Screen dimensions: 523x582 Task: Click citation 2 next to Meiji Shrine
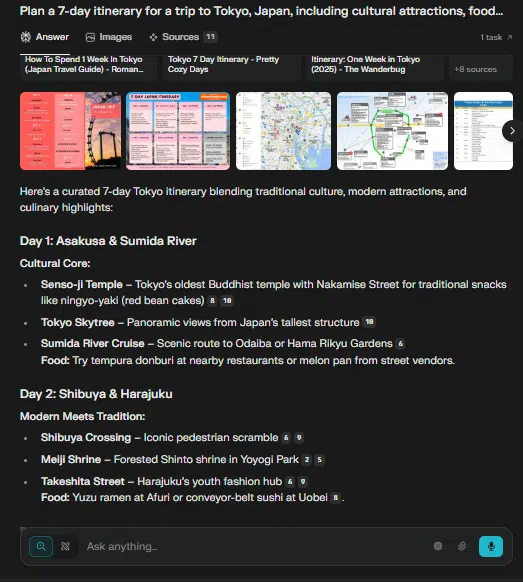tap(307, 460)
